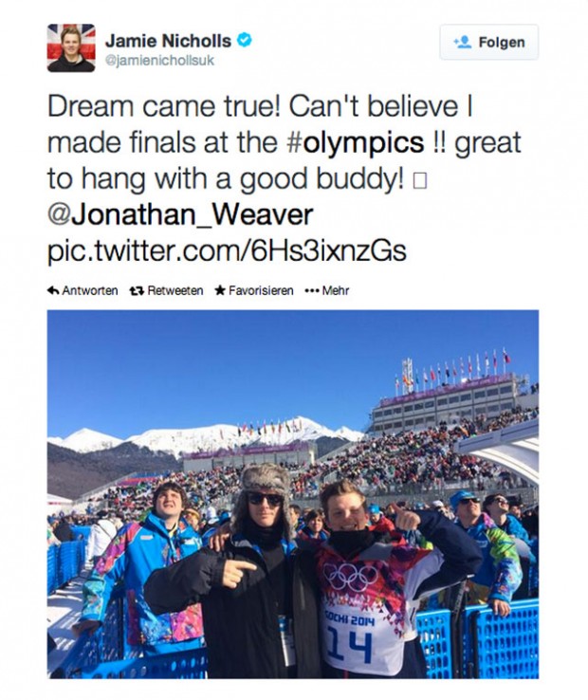This screenshot has width=588, height=700.
Task: Select the Antworten reply action
Action: click(x=89, y=291)
